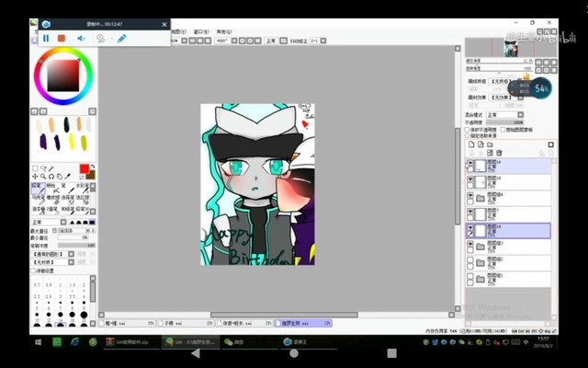Enable the detailed settings checkbox in brush panel
588x368 pixels.
(34, 270)
